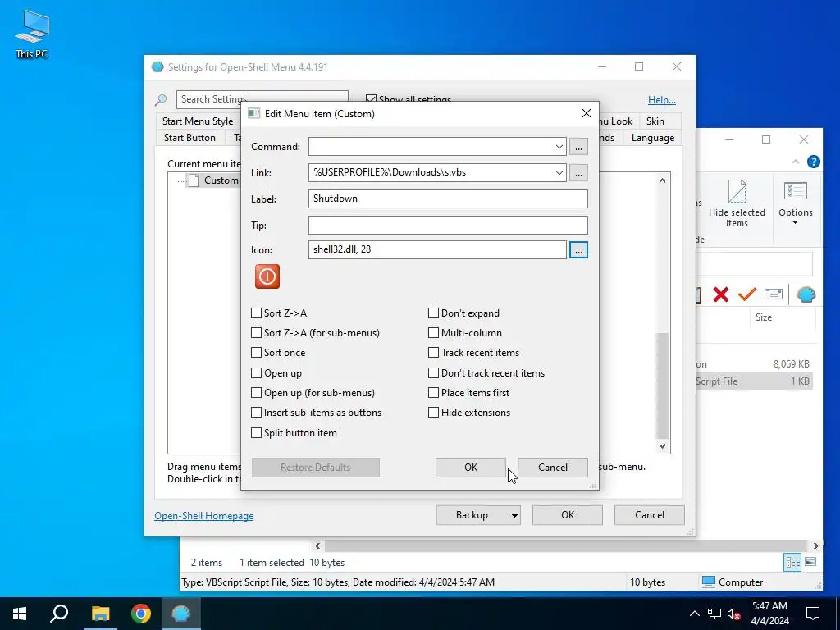Switch Explorer to details view icon

coord(793,562)
